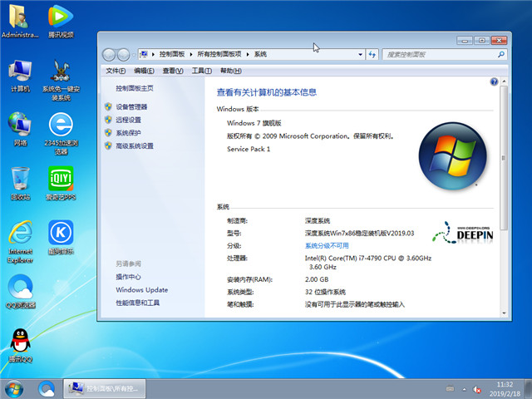Click the '32 位操作系统' value
This screenshot has width=532, height=399.
[x=325, y=292]
